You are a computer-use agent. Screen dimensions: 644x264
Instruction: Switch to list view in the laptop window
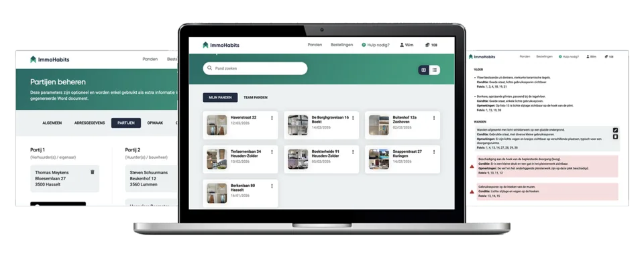pos(435,70)
